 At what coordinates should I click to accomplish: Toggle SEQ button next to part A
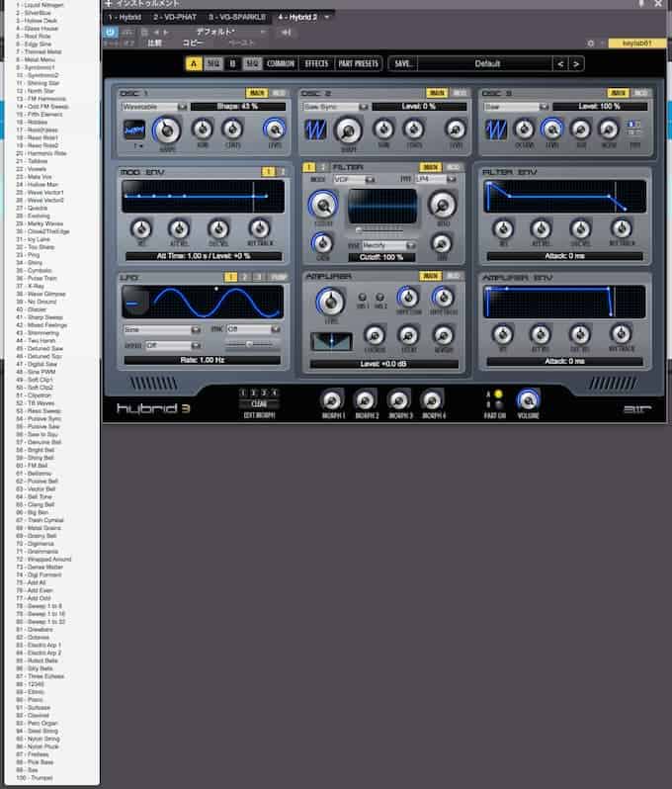pos(212,64)
